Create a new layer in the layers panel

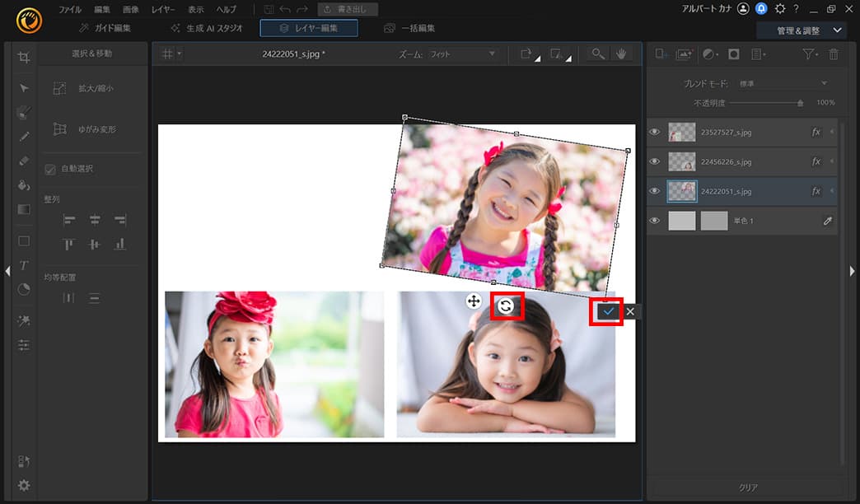(659, 53)
